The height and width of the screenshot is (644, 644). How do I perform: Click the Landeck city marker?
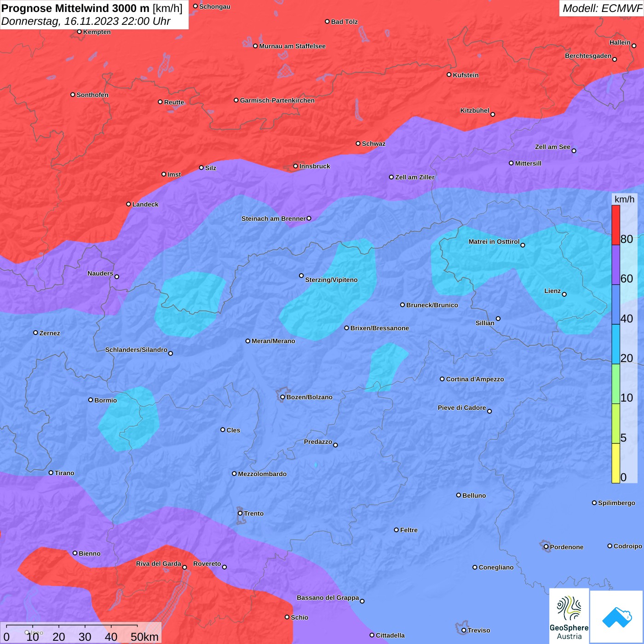click(x=129, y=204)
